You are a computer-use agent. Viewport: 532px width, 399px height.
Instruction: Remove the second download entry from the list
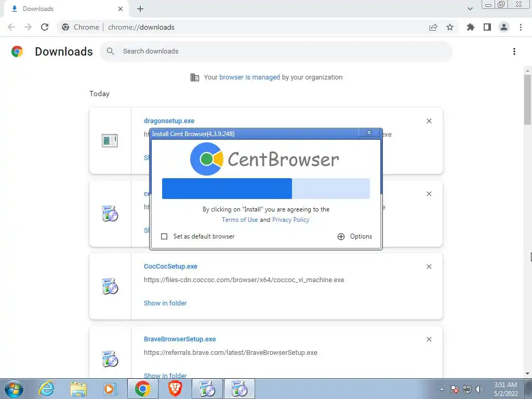click(429, 194)
